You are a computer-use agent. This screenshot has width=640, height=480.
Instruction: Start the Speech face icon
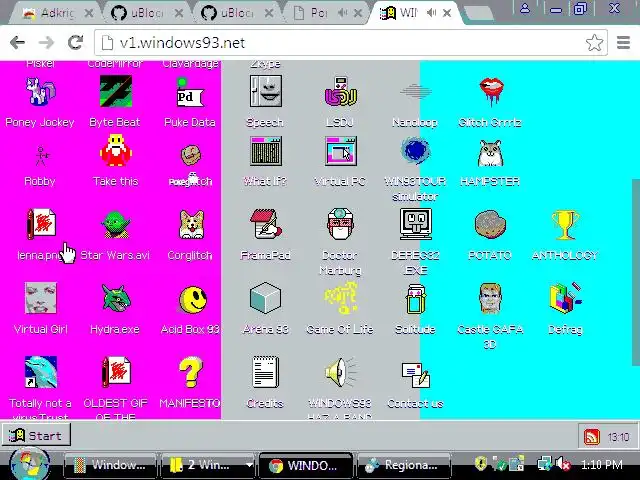point(265,91)
